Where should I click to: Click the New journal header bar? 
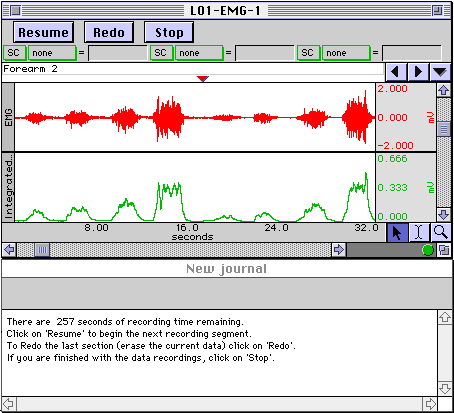tap(227, 269)
